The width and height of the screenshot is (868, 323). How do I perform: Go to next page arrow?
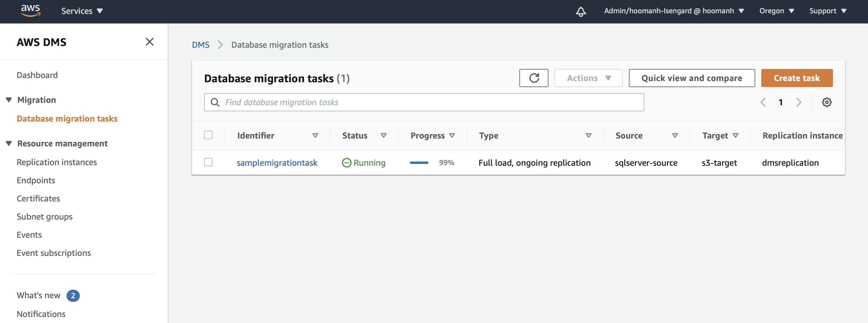[x=798, y=102]
